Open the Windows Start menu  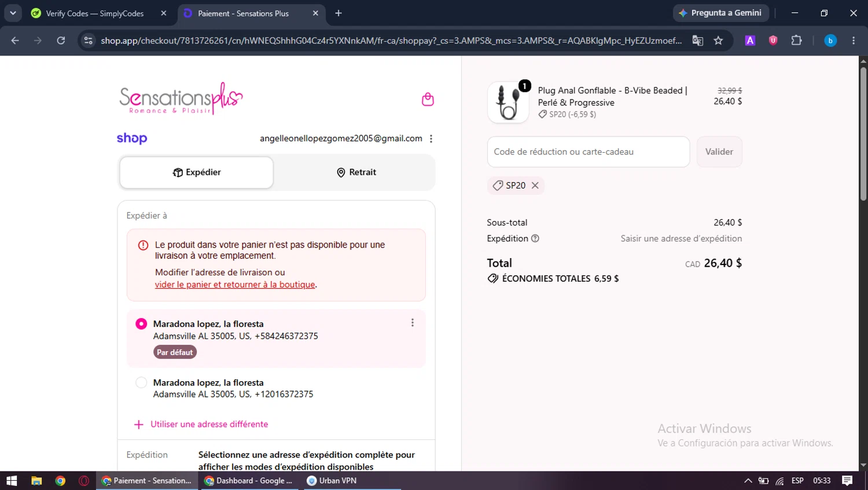[12, 481]
